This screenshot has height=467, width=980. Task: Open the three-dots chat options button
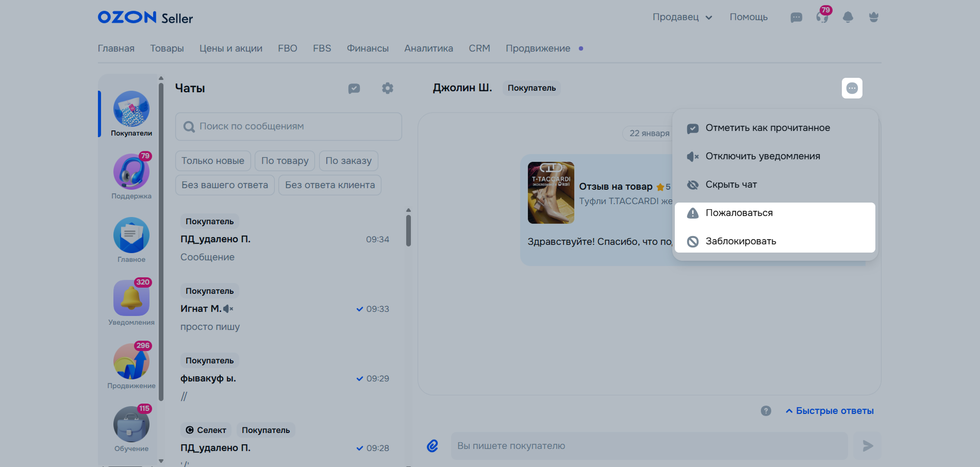tap(852, 88)
